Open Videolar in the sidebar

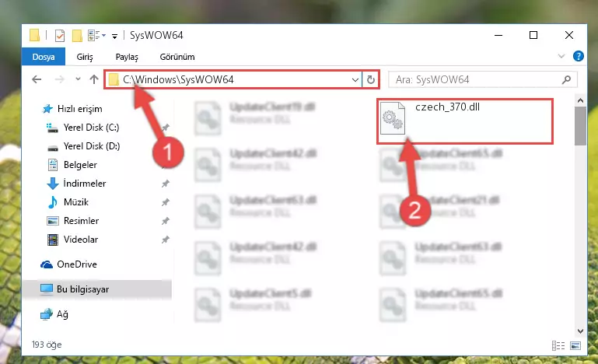click(x=80, y=240)
